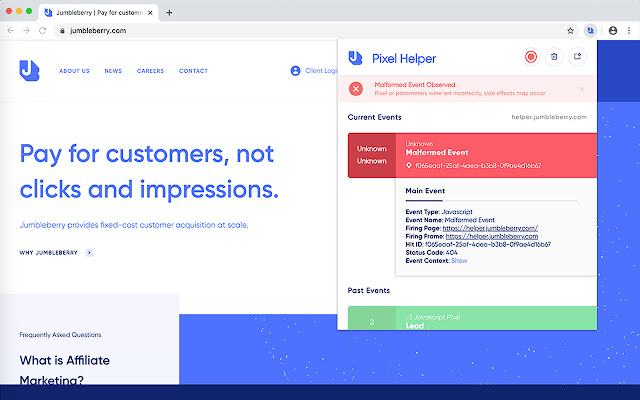The height and width of the screenshot is (400, 640).
Task: Expand the green Lead past event
Action: click(472, 318)
